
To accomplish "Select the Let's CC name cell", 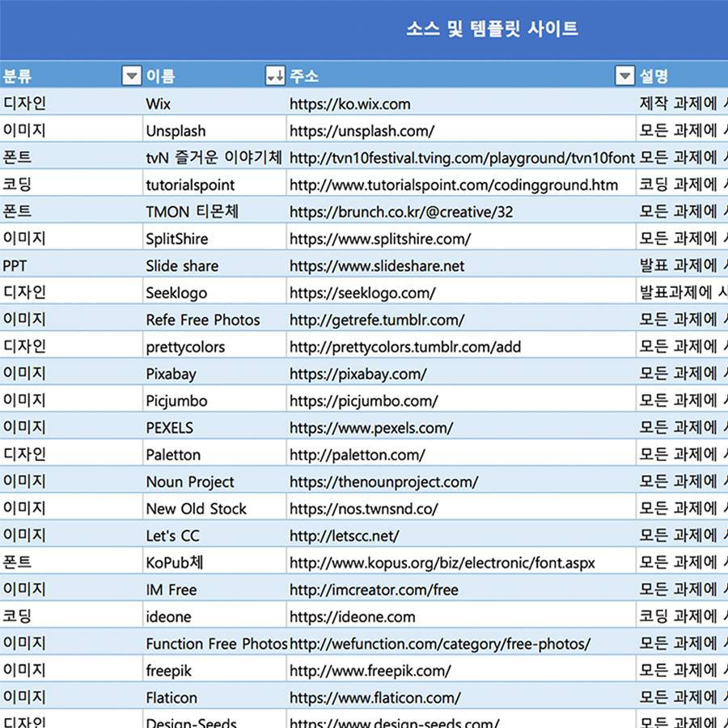I will [x=214, y=535].
